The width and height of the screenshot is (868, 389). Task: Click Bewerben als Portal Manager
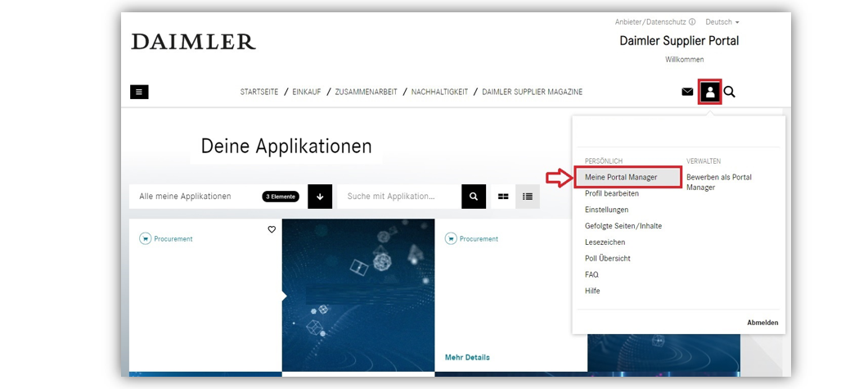click(719, 183)
